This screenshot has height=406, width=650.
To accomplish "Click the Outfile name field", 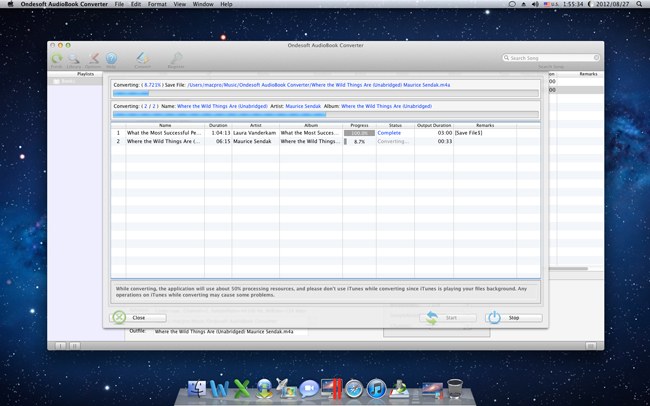I will pyautogui.click(x=231, y=332).
